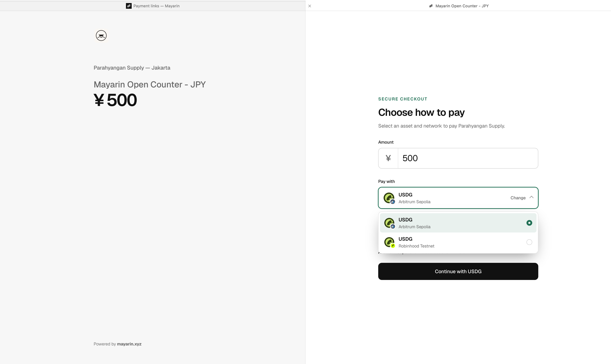Select the Arbitrum Sepolia radio button
The image size is (611, 364).
[529, 223]
